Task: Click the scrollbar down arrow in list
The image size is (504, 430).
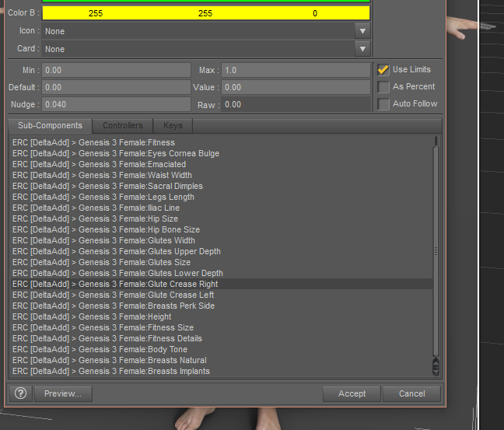Action: point(436,372)
